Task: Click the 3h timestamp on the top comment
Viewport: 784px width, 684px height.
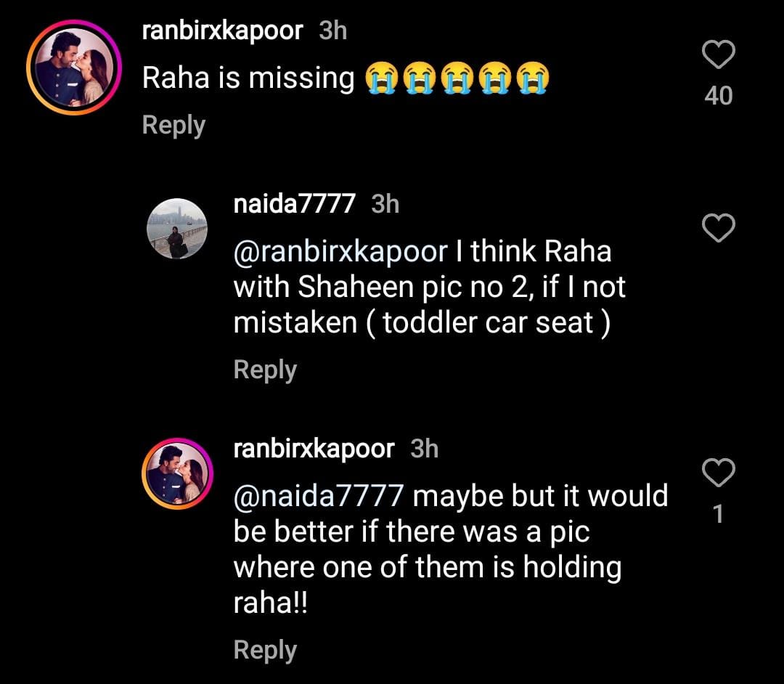Action: click(x=333, y=32)
